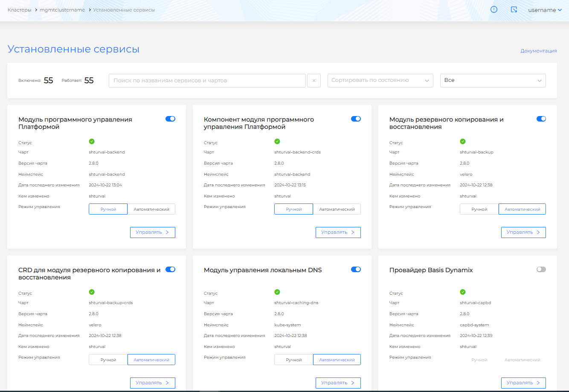The width and height of the screenshot is (569, 392).
Task: Select Ручной mode for shturval-backend-crds card
Action: click(294, 209)
